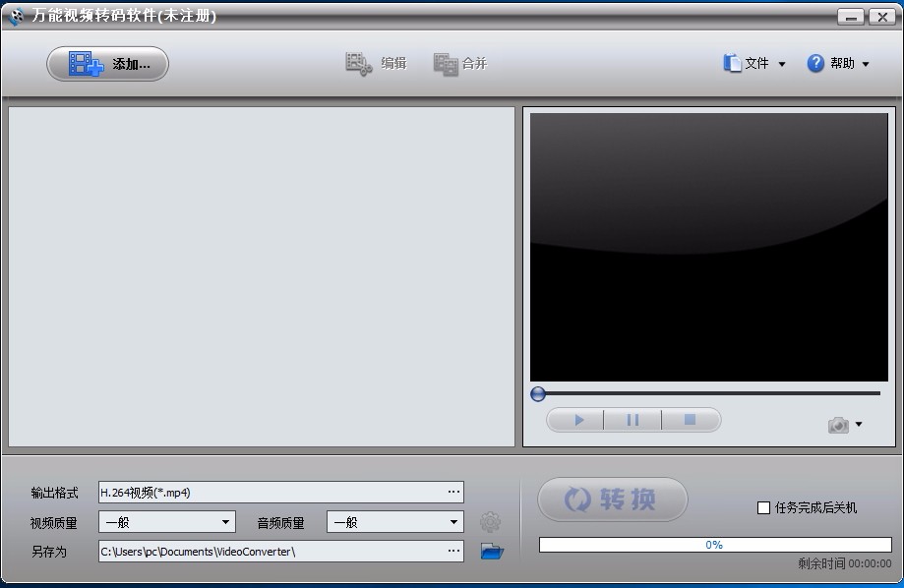Viewport: 904px width, 588px height.
Task: Browse save path via ellipsis button
Action: [453, 552]
